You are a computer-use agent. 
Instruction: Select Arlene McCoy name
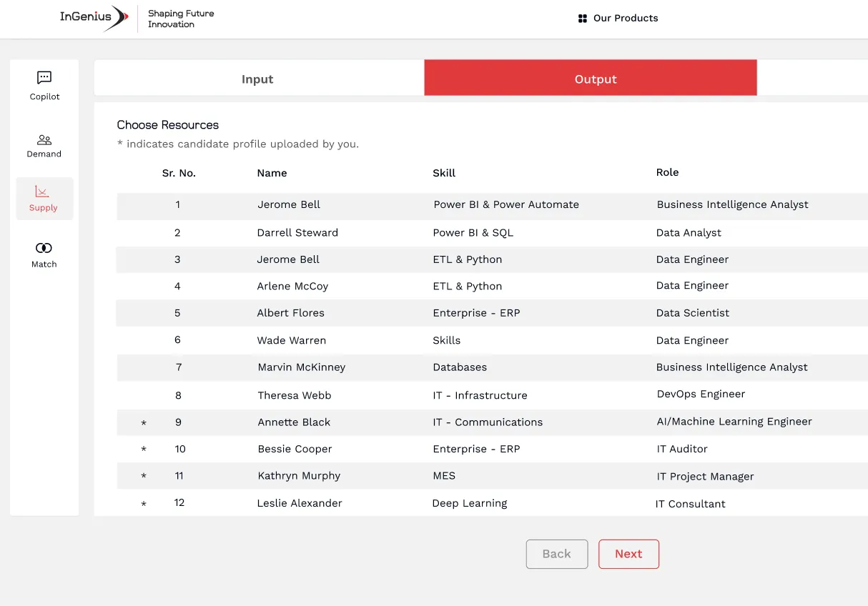pyautogui.click(x=292, y=286)
